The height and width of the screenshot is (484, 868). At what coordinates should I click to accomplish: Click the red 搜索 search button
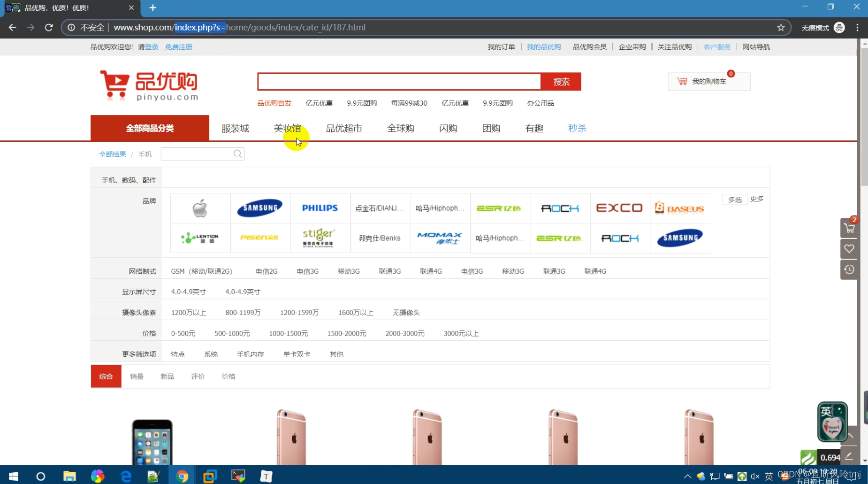coord(561,81)
